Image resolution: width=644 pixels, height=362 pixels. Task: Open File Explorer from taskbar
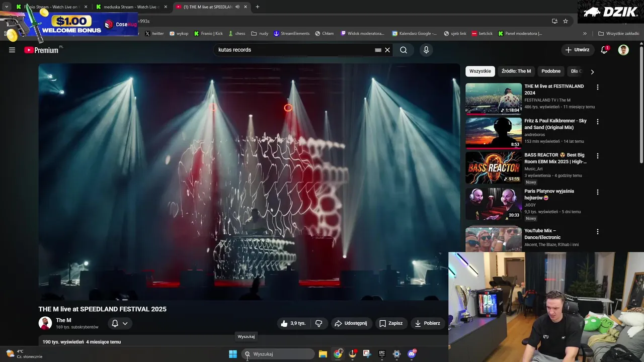[x=323, y=354]
